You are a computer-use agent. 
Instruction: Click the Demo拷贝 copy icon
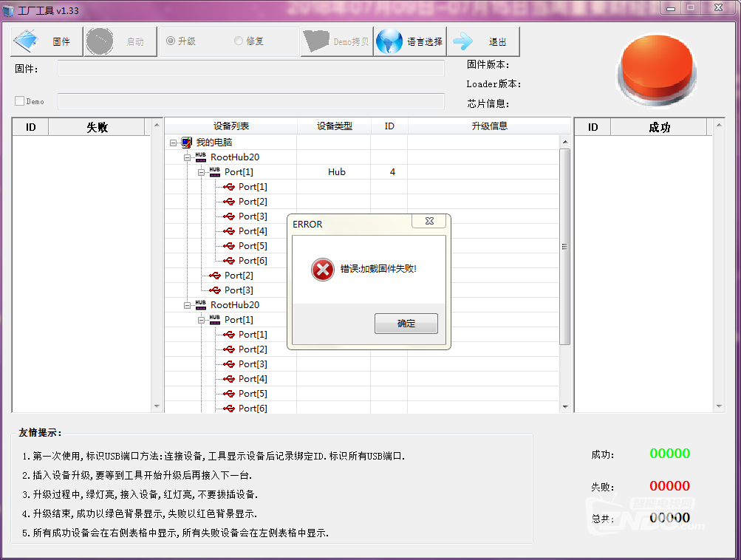316,41
